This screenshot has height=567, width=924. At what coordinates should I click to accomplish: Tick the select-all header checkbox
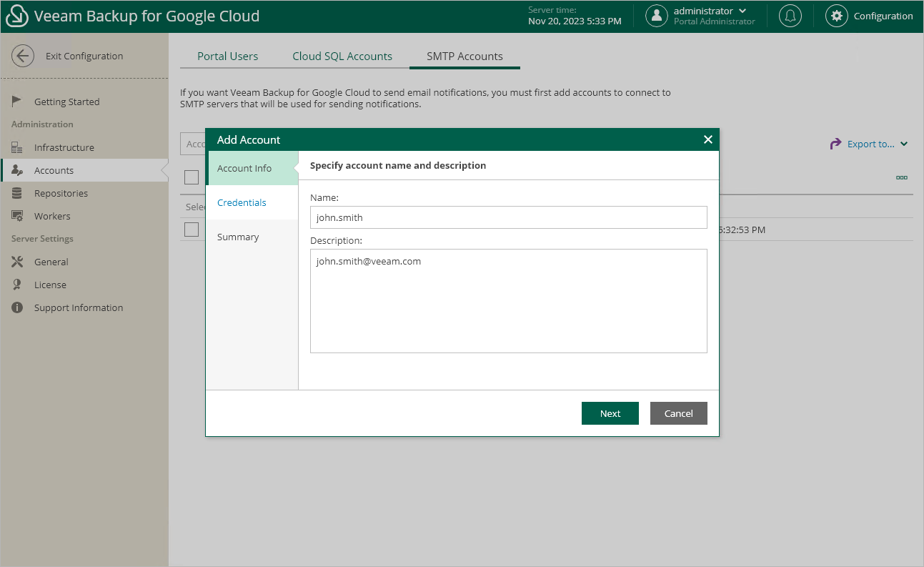pos(192,177)
